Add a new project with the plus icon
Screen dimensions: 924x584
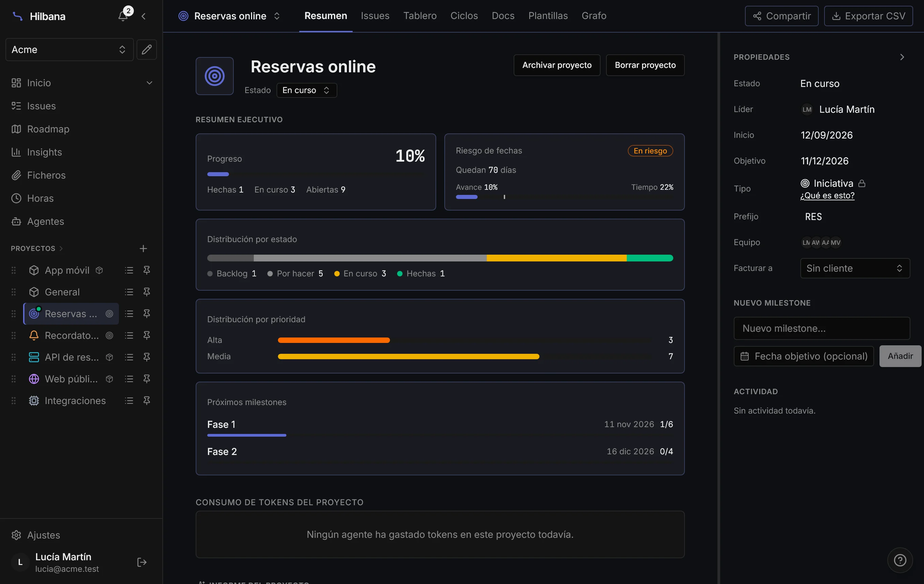coord(143,249)
